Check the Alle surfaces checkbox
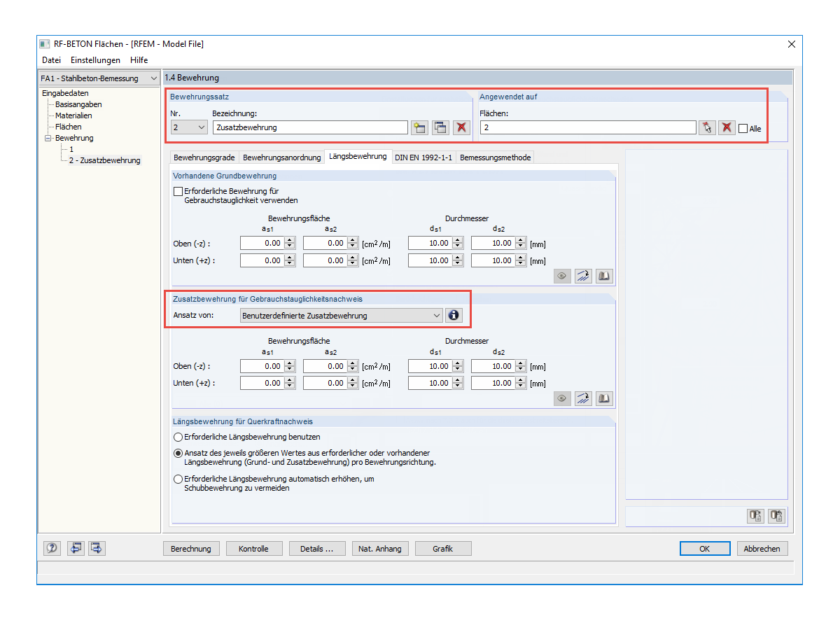 point(743,129)
